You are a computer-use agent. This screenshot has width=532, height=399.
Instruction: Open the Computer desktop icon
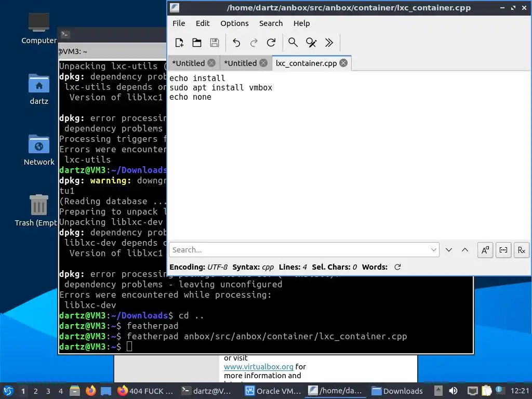39,29
